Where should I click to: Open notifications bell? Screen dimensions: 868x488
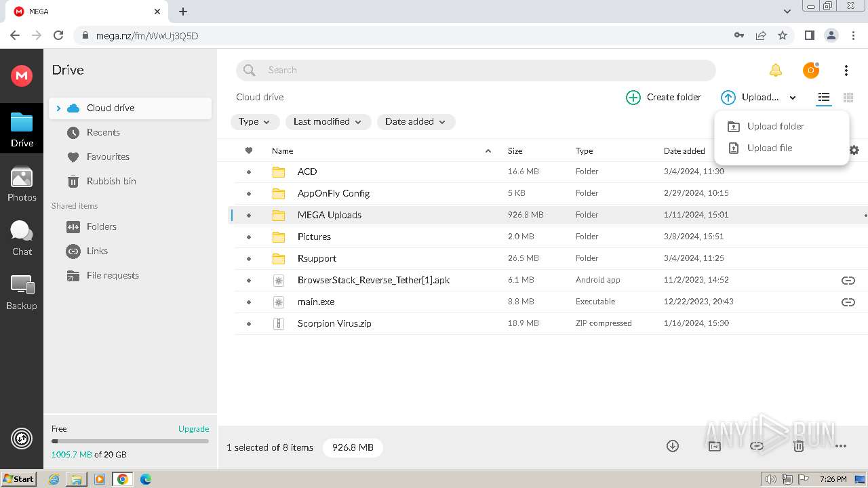775,70
